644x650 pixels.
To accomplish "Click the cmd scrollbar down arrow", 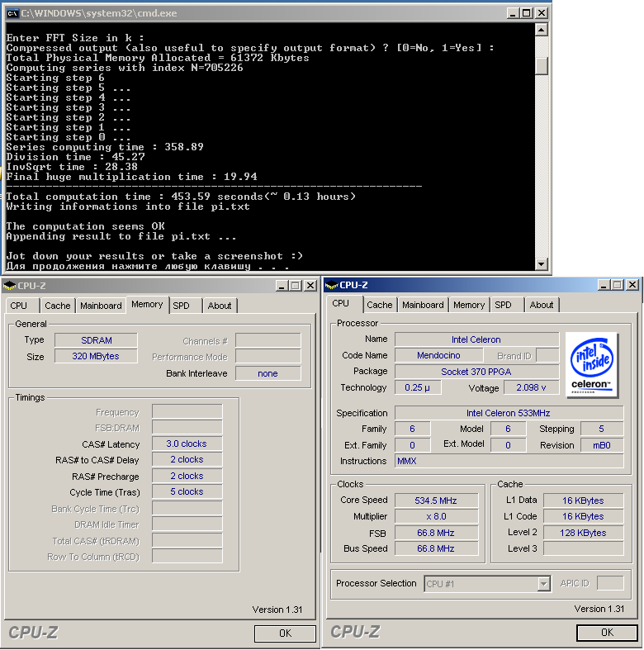I will coord(542,263).
